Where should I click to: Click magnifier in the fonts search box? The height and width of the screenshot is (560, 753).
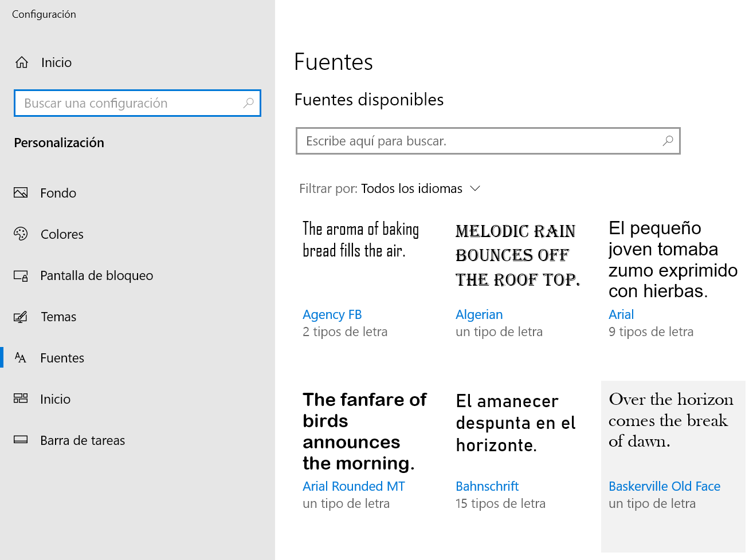668,141
